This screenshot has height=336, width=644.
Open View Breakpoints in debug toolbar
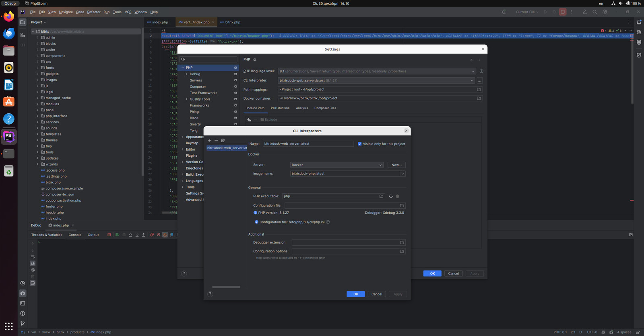coord(152,235)
